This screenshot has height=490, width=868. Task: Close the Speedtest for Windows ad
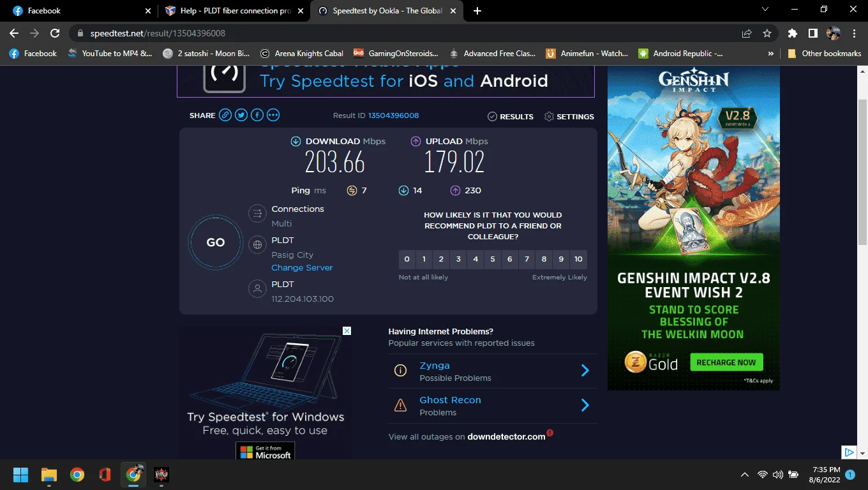click(347, 330)
